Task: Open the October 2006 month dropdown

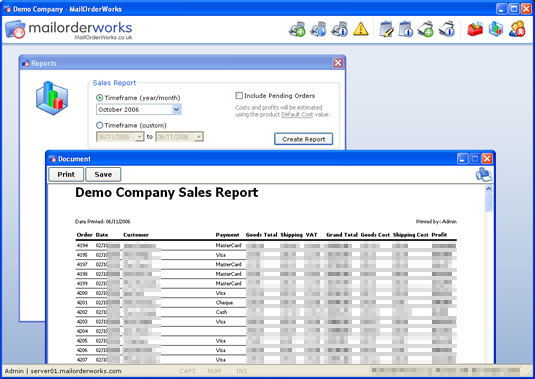Action: click(176, 110)
